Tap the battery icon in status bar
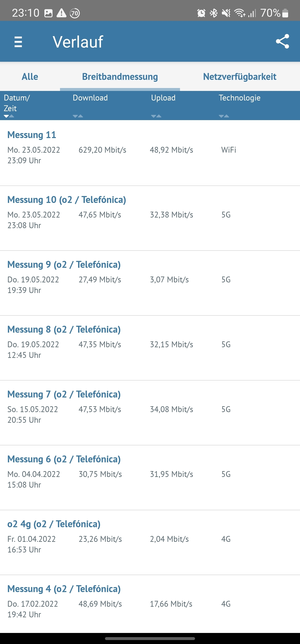The image size is (300, 644). 285,13
